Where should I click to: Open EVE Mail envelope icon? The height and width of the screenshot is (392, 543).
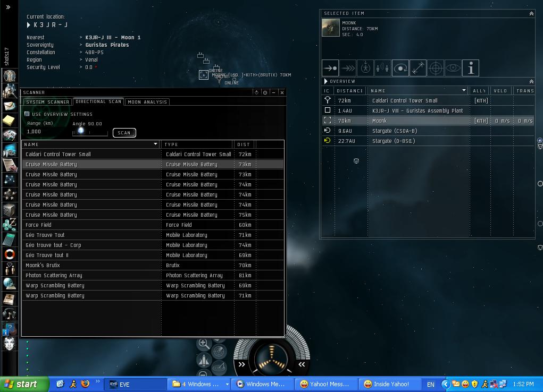coord(10,106)
